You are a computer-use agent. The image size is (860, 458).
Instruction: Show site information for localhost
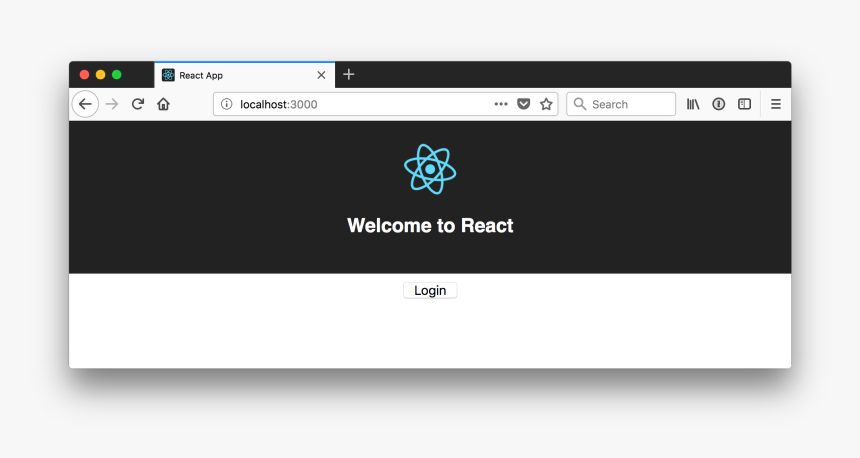pyautogui.click(x=227, y=104)
